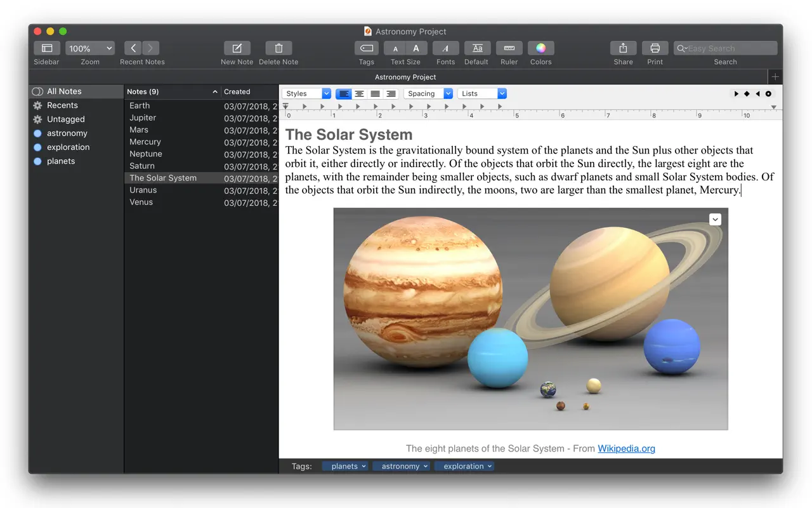Select center text alignment

point(359,93)
